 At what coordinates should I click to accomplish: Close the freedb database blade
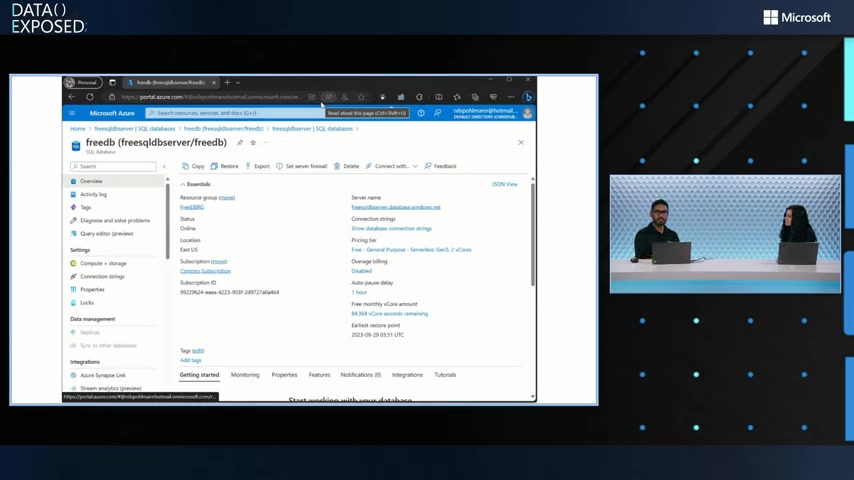point(520,143)
